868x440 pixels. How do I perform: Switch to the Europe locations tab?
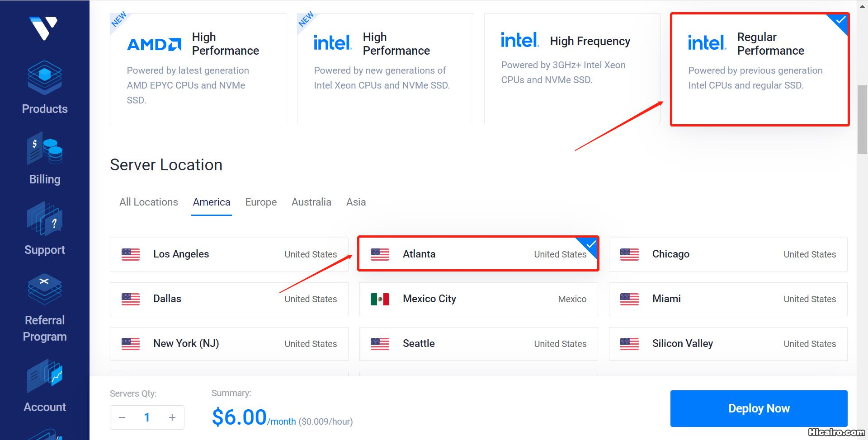click(261, 202)
